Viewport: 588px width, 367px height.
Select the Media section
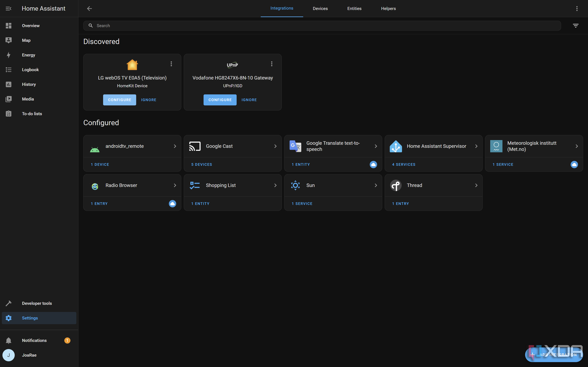(x=28, y=98)
